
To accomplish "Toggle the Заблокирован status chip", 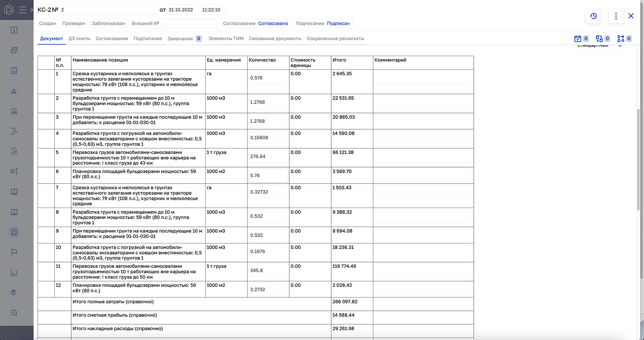I will 108,24.
